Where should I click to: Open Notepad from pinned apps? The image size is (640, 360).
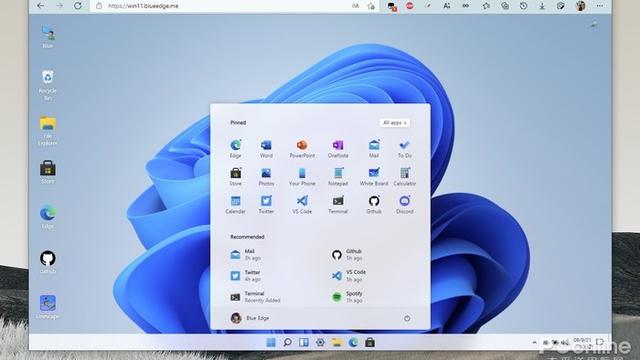[x=338, y=176]
